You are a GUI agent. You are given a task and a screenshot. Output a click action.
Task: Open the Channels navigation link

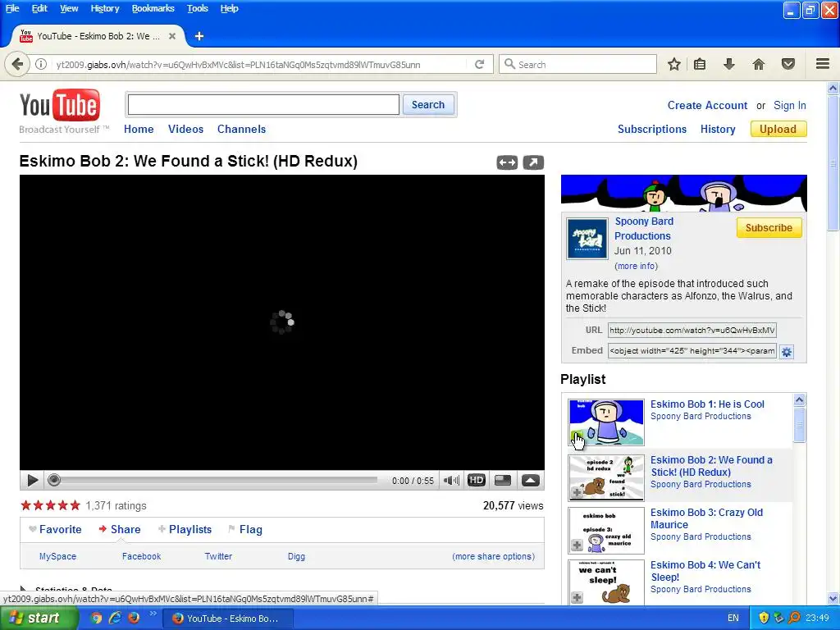tap(241, 129)
